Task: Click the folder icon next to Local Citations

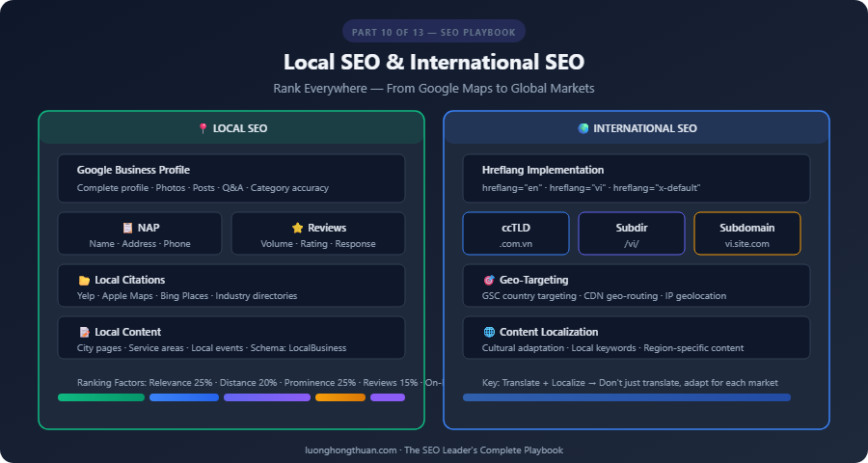Action: tap(84, 281)
